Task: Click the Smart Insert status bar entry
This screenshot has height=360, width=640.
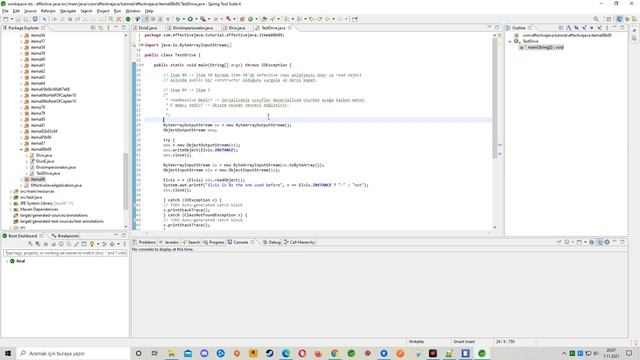Action: [464, 342]
